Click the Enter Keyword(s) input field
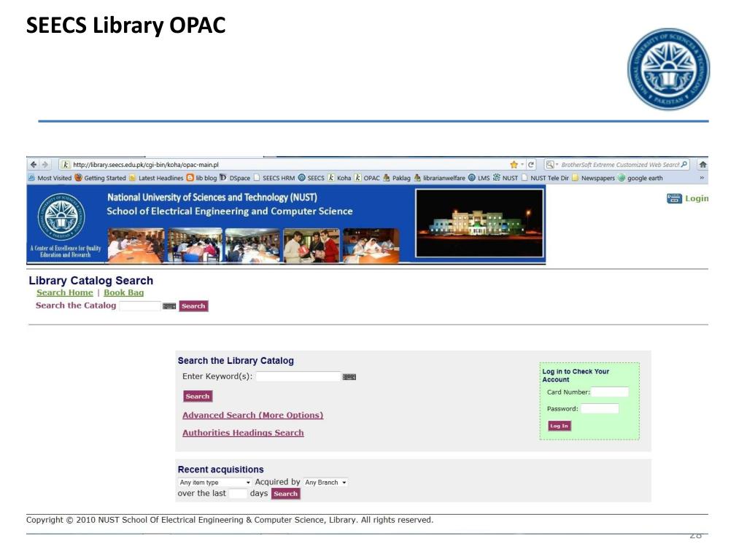Image resolution: width=747 pixels, height=560 pixels. point(298,377)
